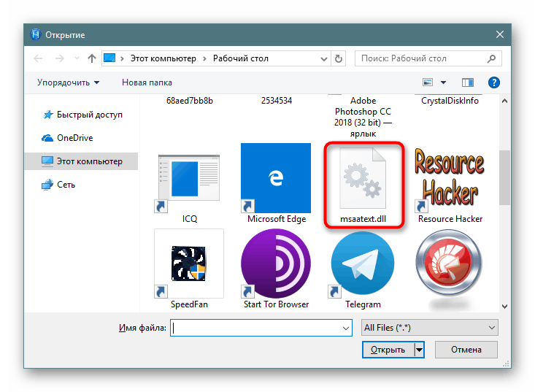Screen dimensions: 535x392
Task: Expand the address bar history dropdown
Action: tap(324, 58)
